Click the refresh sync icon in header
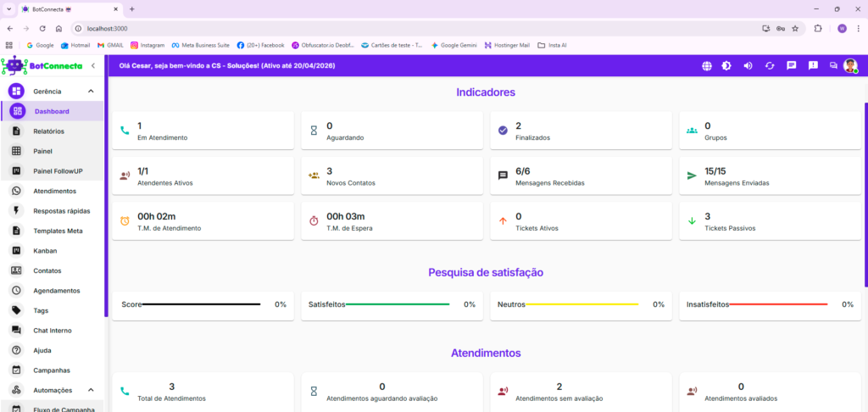This screenshot has height=412, width=868. 770,66
